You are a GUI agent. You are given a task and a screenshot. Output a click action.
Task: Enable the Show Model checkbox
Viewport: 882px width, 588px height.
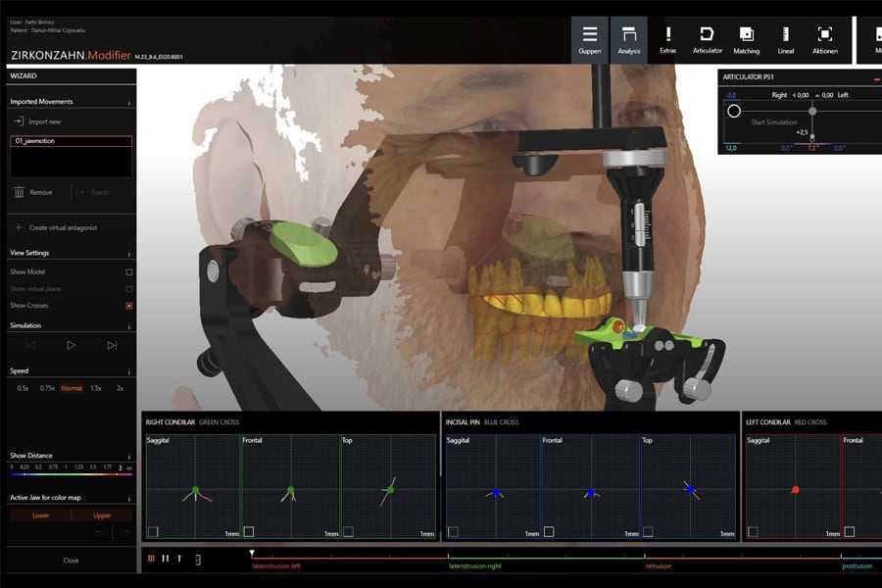click(128, 271)
